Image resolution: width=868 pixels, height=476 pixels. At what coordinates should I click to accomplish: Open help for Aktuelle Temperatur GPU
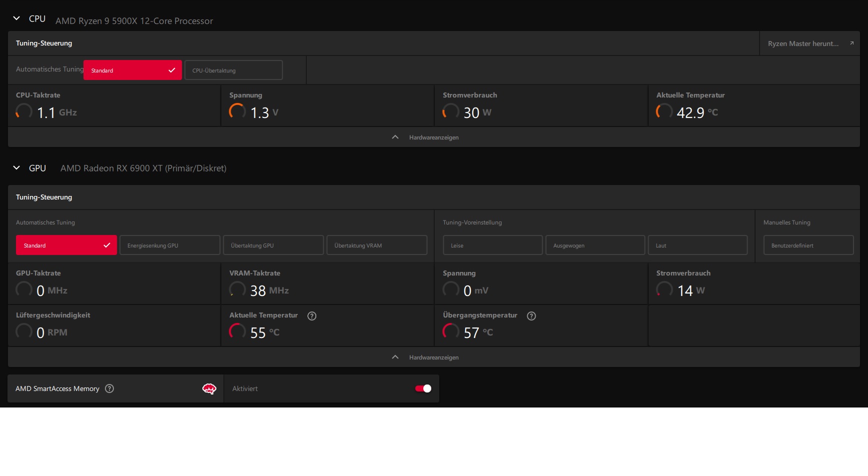click(x=312, y=315)
